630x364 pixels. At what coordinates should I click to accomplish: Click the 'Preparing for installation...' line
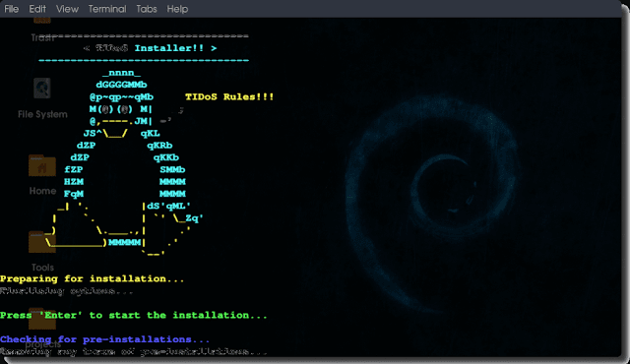coord(92,278)
